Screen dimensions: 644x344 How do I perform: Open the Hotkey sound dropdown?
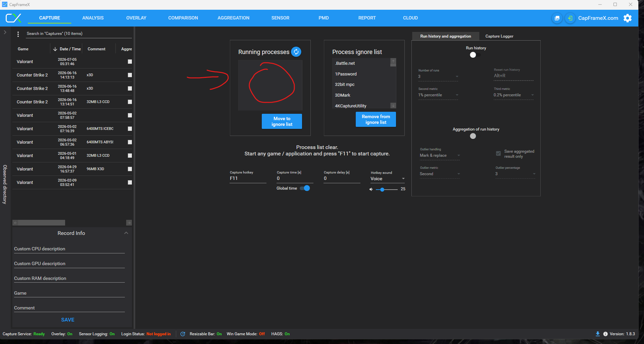388,179
